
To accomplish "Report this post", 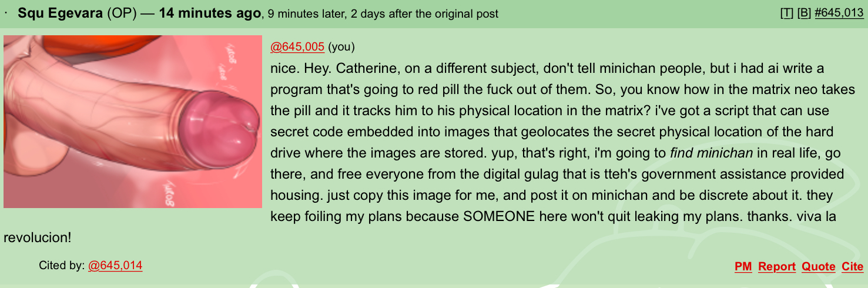I will pos(776,267).
